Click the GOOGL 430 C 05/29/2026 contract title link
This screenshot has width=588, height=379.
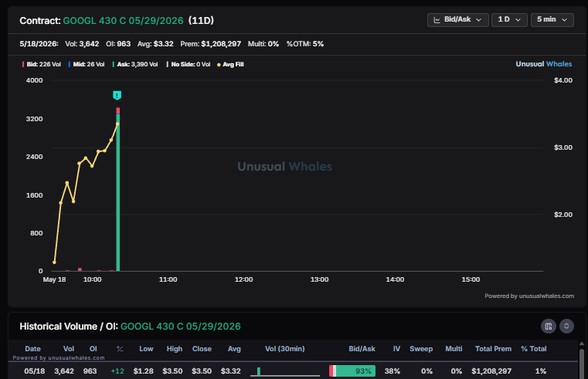[x=123, y=21]
